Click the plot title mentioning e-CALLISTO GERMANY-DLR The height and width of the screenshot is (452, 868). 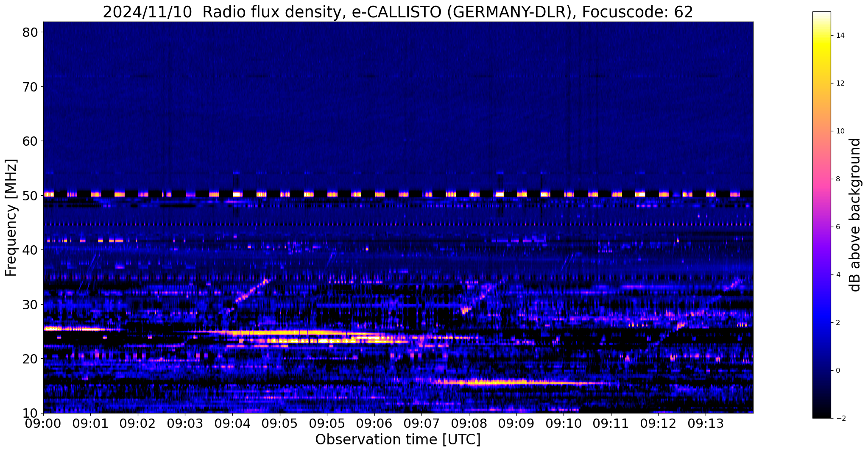click(x=398, y=12)
